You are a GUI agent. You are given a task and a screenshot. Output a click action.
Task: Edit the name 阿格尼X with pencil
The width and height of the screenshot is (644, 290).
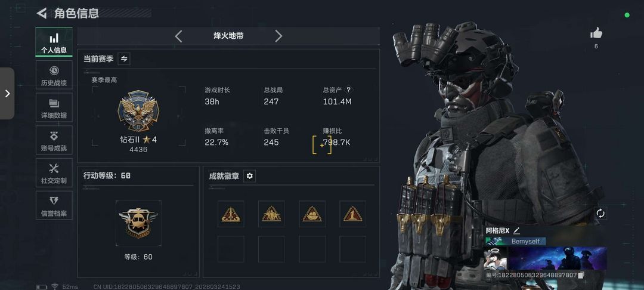click(x=516, y=231)
